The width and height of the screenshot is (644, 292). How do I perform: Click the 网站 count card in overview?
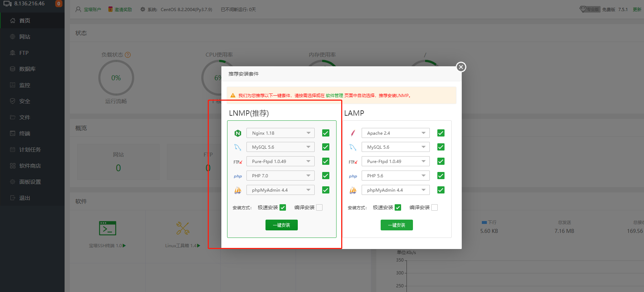118,162
